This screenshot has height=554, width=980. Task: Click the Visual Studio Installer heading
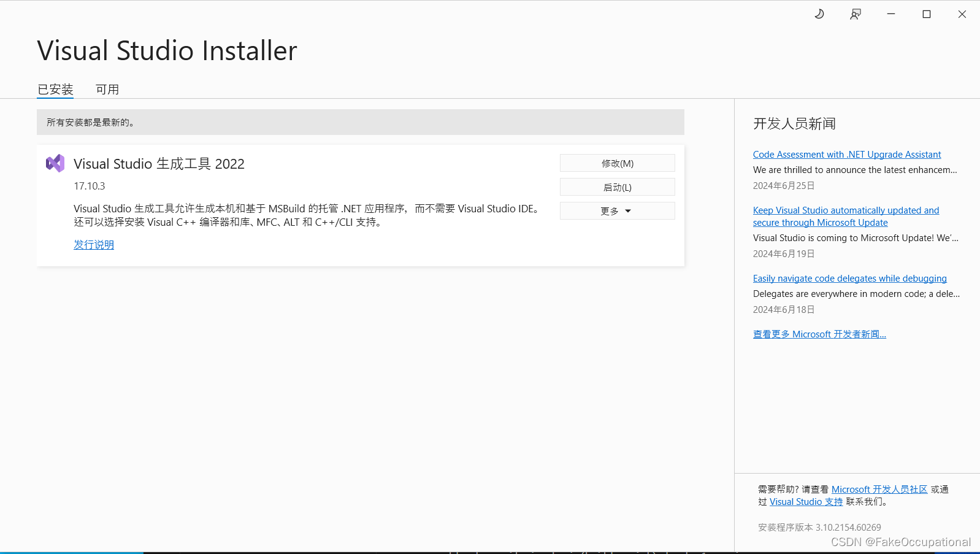click(167, 50)
